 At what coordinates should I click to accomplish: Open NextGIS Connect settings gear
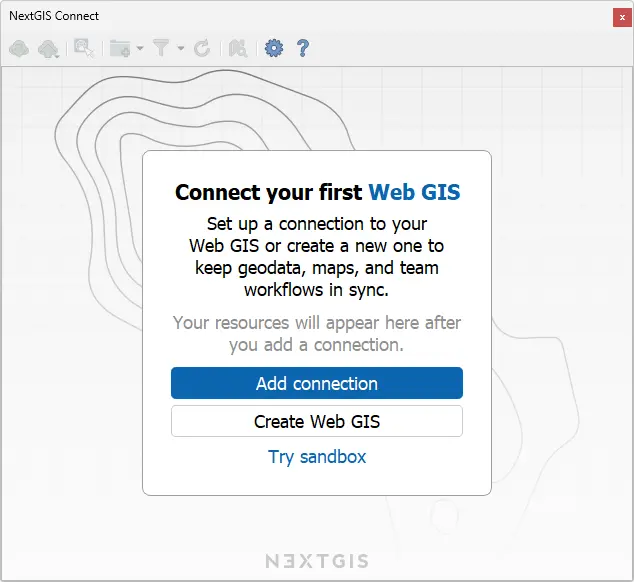coord(274,48)
